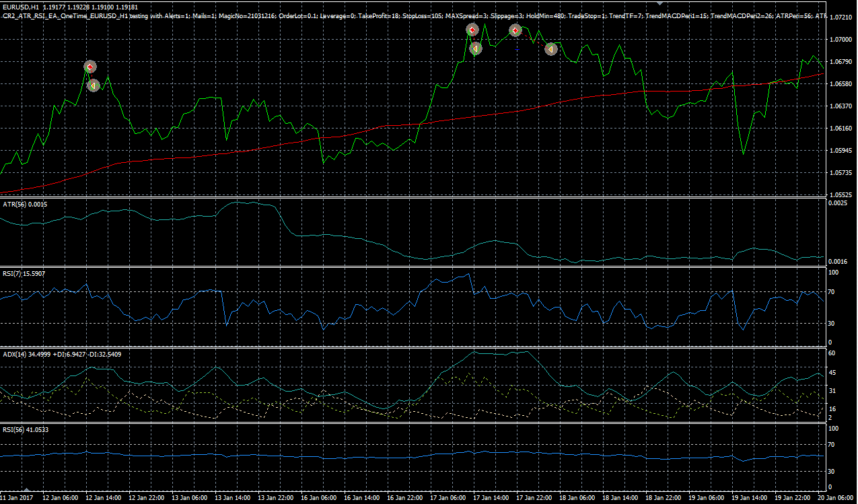This screenshot has height=504, width=858.
Task: Click the gray chart shift triangle on the top edge
Action: [659, 3]
